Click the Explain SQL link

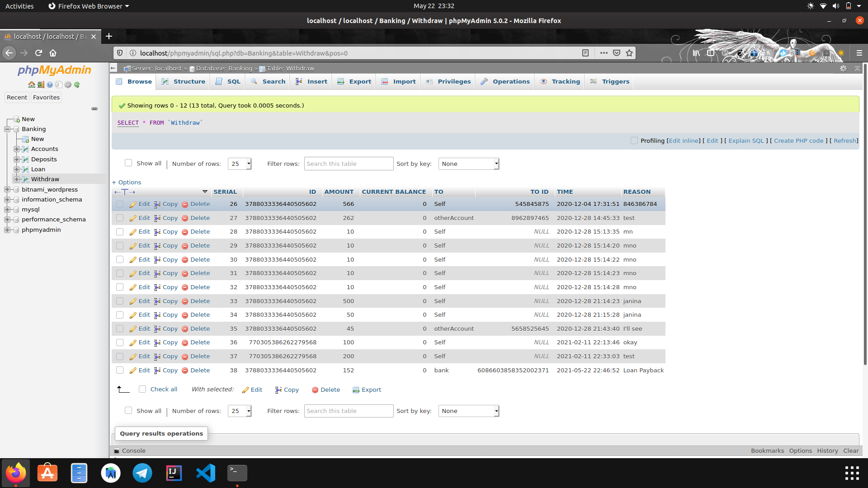746,141
